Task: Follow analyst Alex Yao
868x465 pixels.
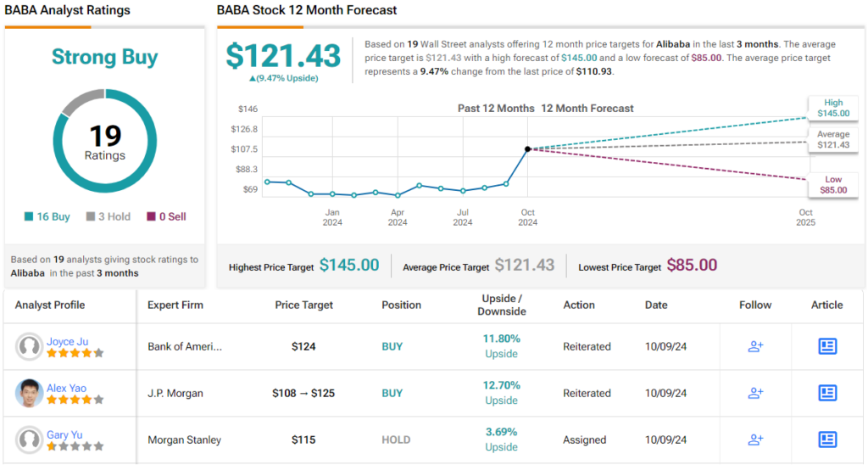Action: click(x=755, y=393)
